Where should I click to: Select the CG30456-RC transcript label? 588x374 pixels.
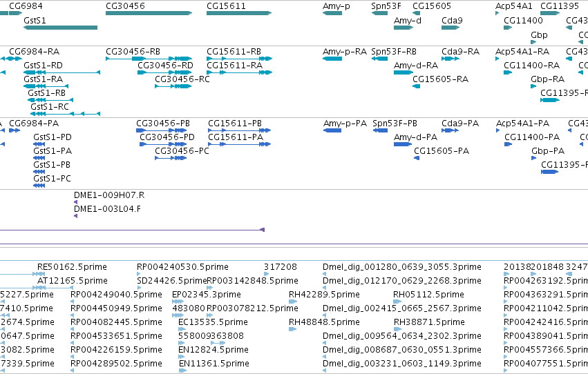pos(182,79)
